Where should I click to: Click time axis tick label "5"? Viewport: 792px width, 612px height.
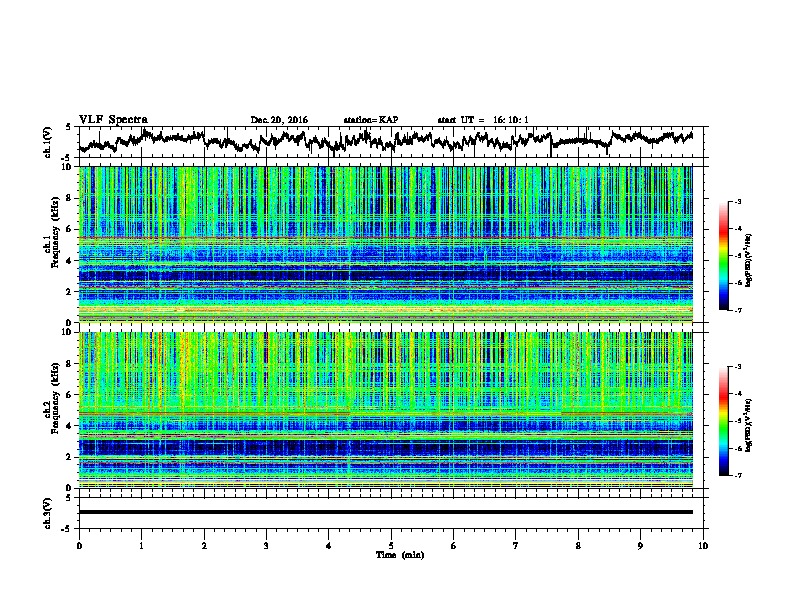click(391, 546)
